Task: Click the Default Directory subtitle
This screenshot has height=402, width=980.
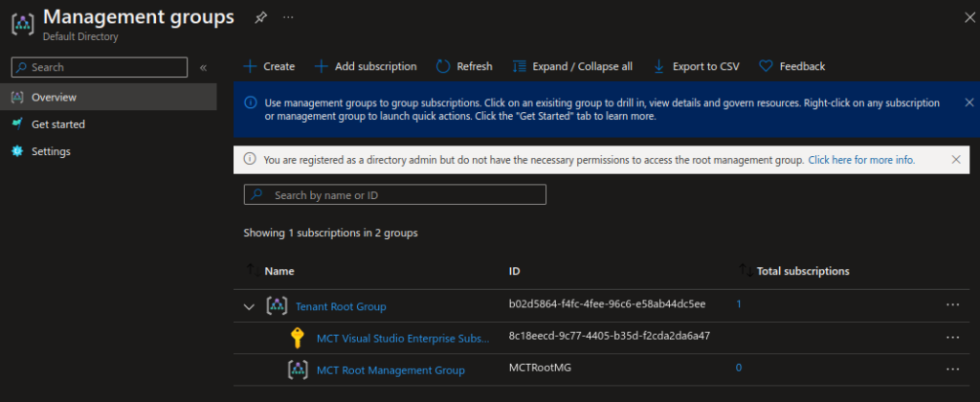Action: pos(80,37)
